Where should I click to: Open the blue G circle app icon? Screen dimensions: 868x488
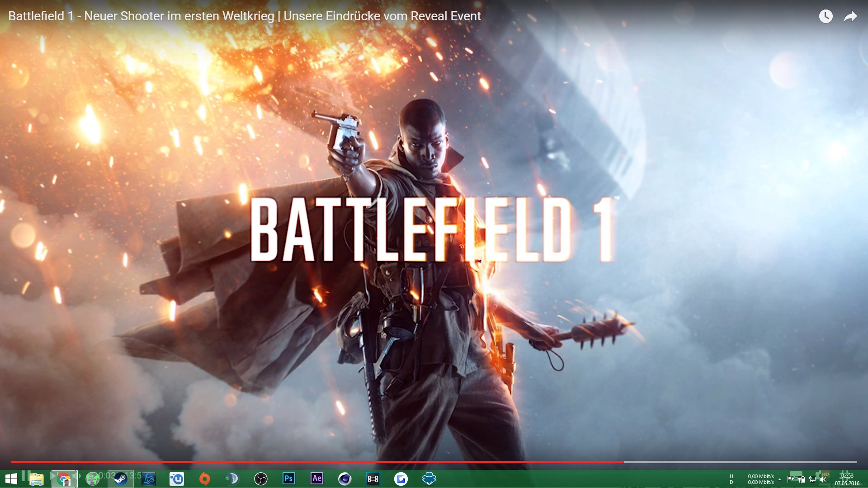click(x=401, y=479)
